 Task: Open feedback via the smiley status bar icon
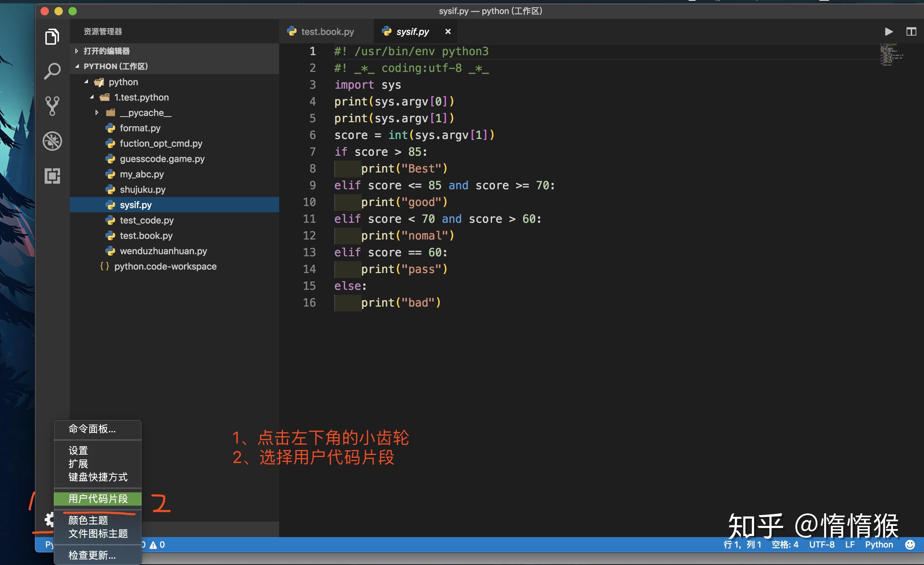pos(910,544)
